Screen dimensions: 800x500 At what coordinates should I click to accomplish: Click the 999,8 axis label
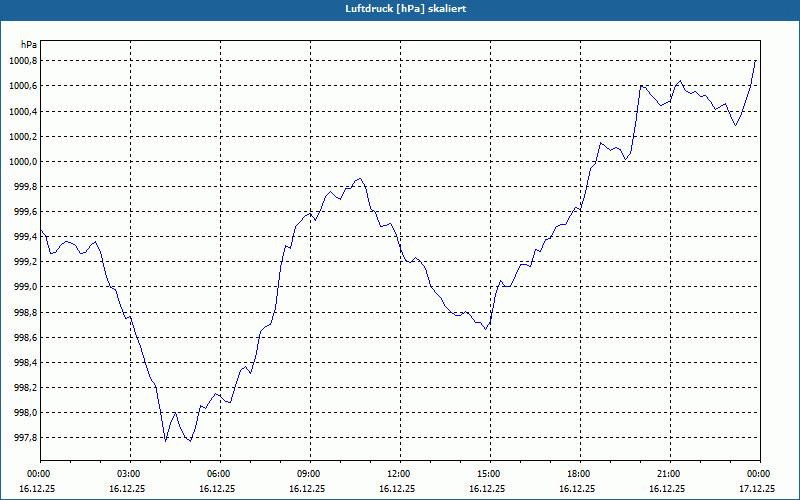click(x=26, y=187)
